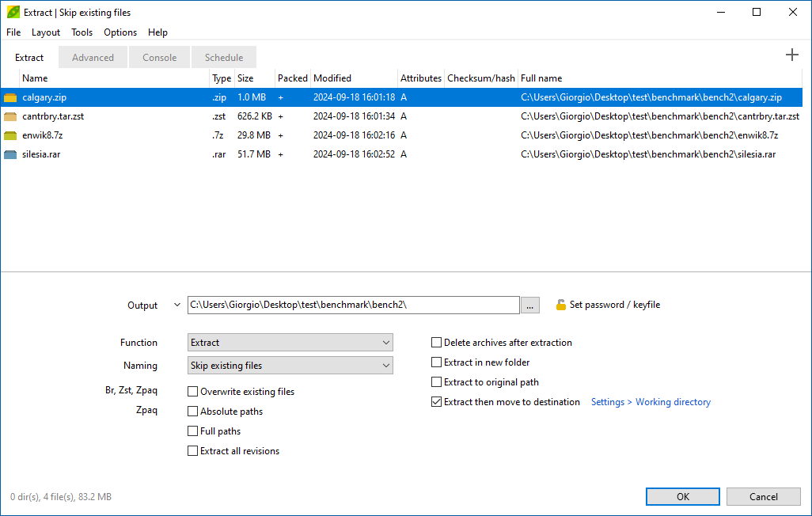Switch to the Console tab

pos(159,57)
